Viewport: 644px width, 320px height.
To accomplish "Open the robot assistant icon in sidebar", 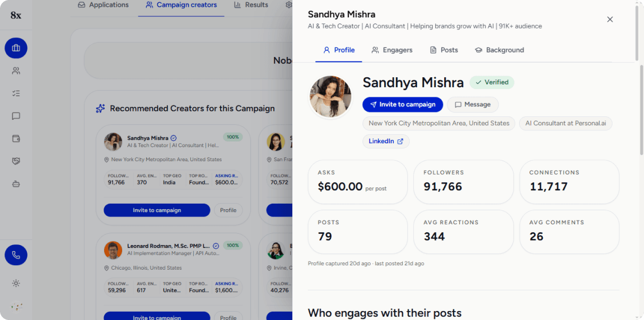I will coord(16,184).
